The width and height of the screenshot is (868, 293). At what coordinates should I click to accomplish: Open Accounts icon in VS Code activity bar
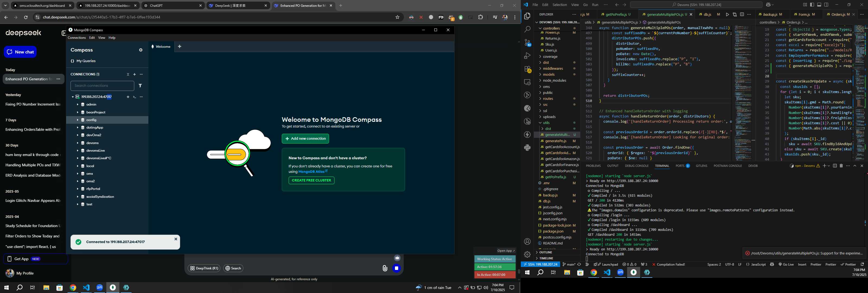coord(527,241)
